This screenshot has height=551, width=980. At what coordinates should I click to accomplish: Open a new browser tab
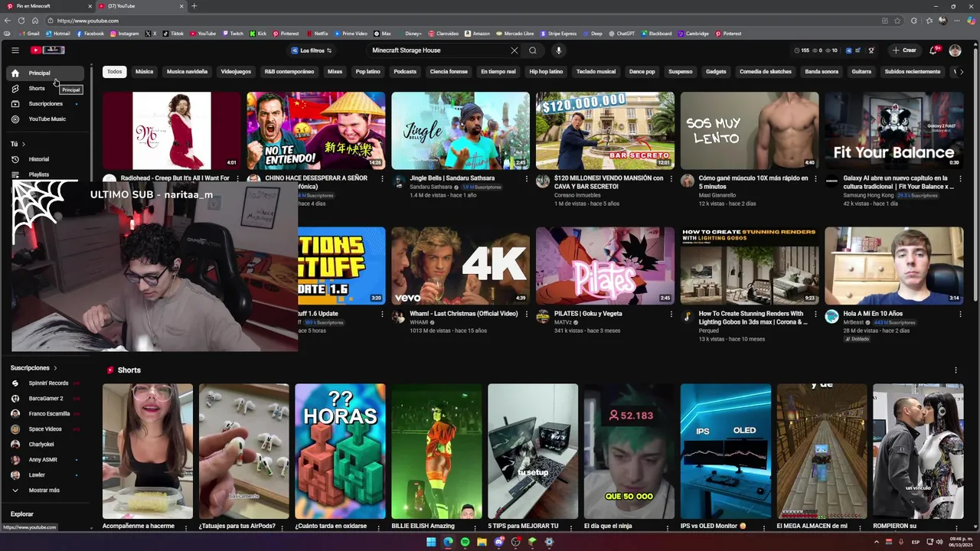tap(194, 6)
